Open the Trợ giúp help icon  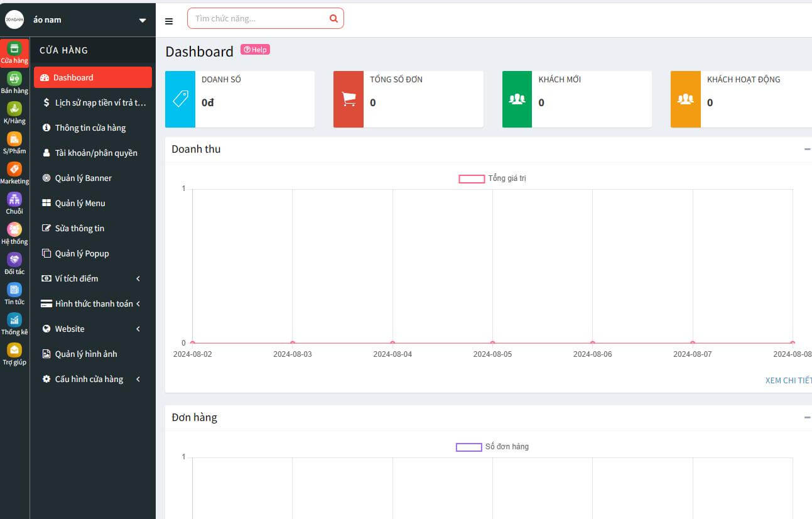(x=14, y=354)
